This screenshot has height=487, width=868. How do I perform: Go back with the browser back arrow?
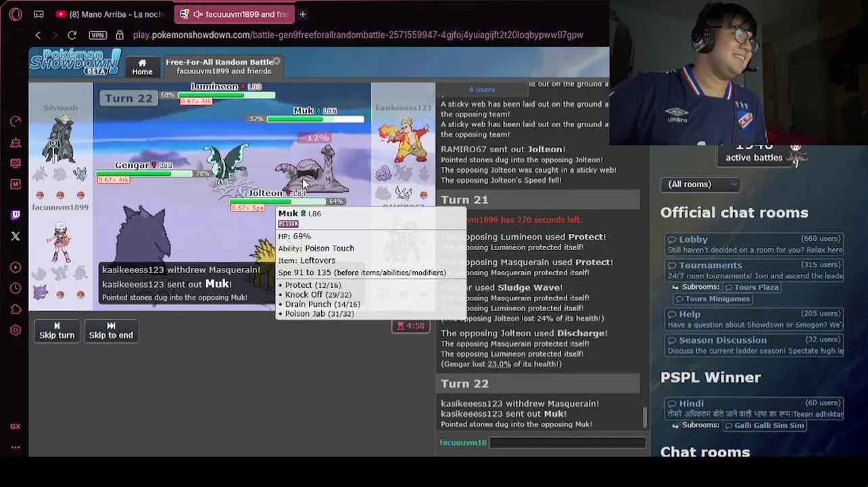38,35
